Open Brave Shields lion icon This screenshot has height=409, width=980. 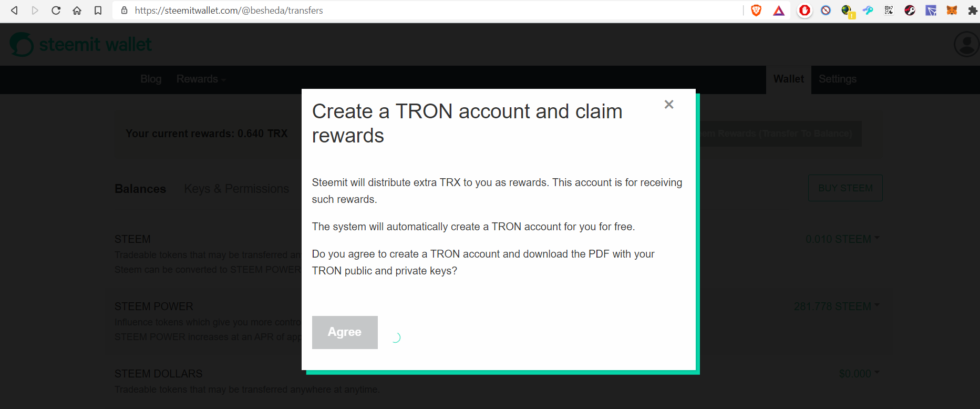tap(756, 11)
